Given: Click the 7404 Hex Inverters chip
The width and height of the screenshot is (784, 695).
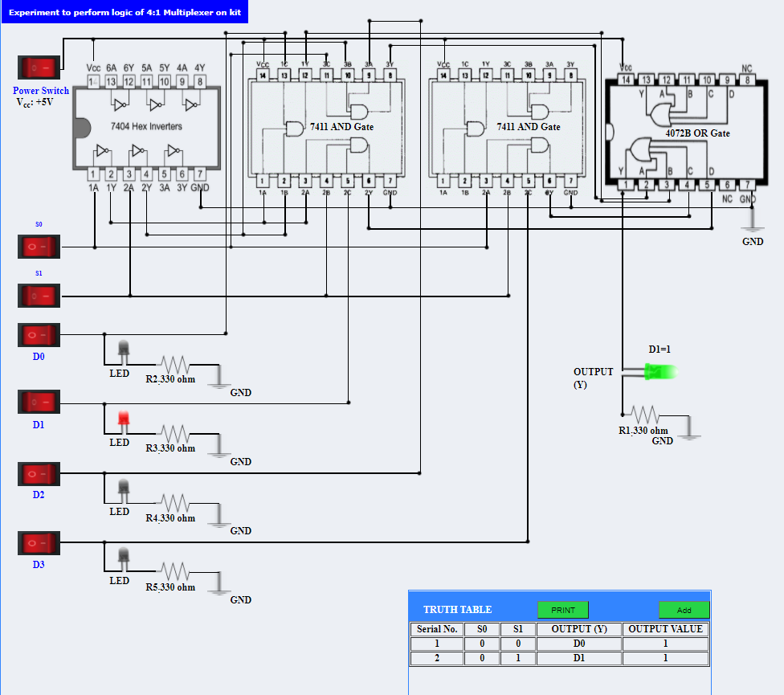Looking at the screenshot, I should pyautogui.click(x=146, y=127).
